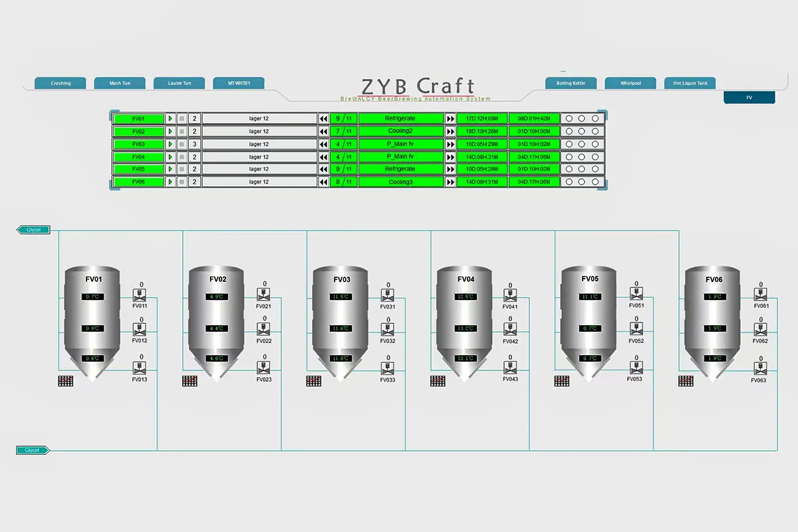Start the FV02 program with play icon
This screenshot has height=532, width=798.
coord(170,131)
